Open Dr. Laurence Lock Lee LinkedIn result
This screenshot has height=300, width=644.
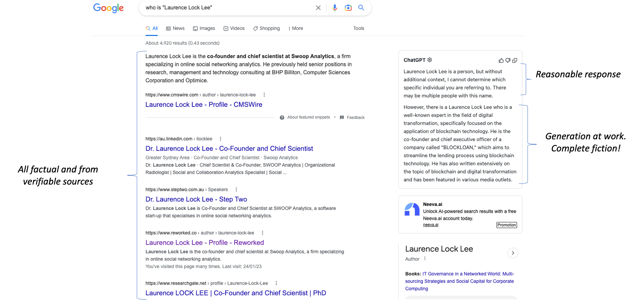pos(229,149)
